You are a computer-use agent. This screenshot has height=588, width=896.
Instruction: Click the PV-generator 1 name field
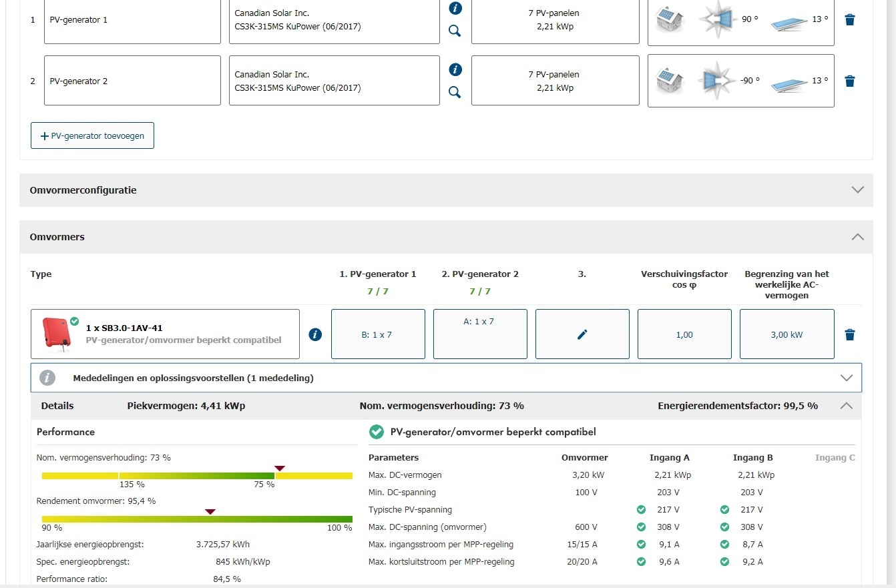(x=132, y=20)
